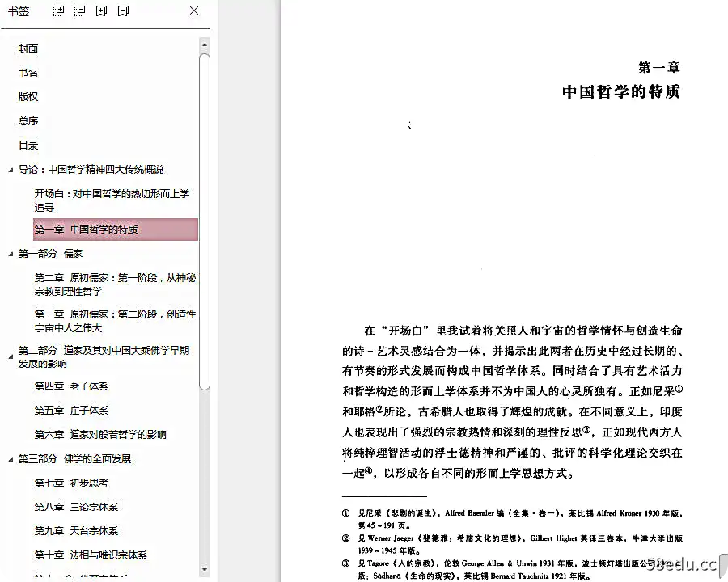Click the 第一章 label on page
Screen dimensions: 728x582
pyautogui.click(x=659, y=67)
